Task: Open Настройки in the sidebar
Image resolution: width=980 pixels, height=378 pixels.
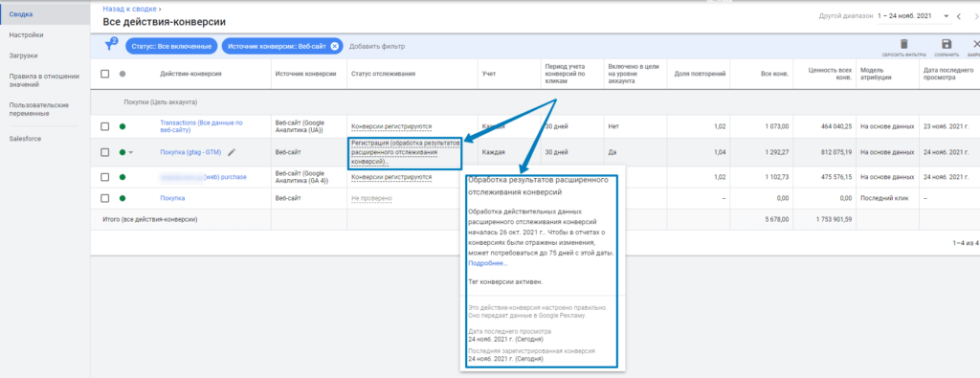Action: pyautogui.click(x=26, y=35)
